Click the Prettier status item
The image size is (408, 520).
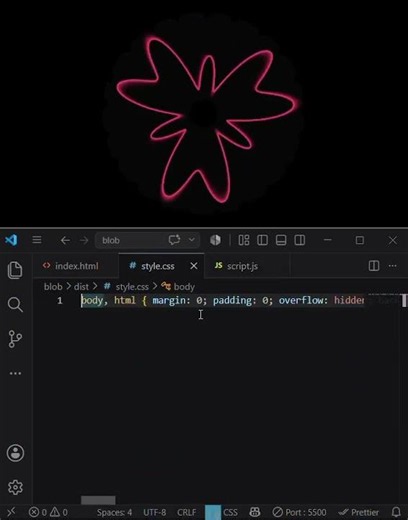coord(359,512)
